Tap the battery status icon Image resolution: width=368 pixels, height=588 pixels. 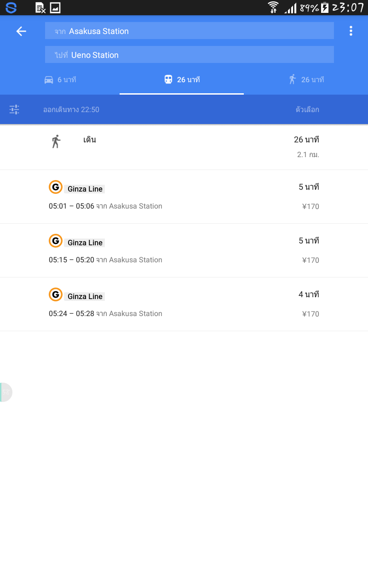tap(325, 7)
